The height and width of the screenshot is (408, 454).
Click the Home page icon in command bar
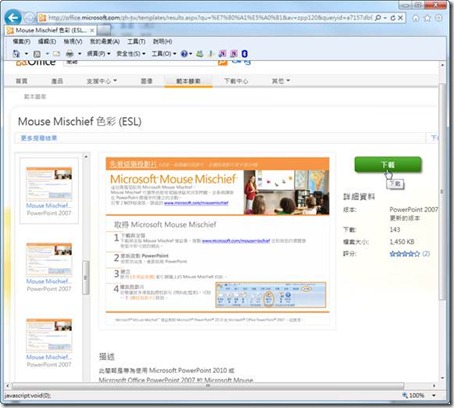16,54
